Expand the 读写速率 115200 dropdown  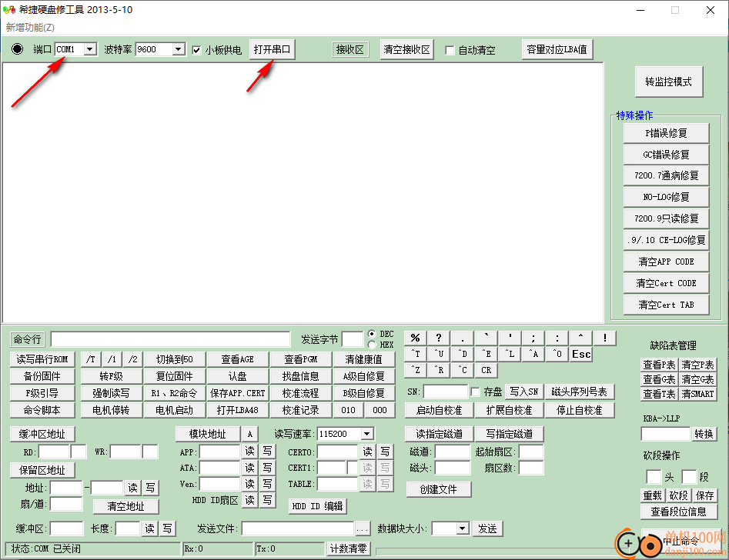[x=367, y=434]
